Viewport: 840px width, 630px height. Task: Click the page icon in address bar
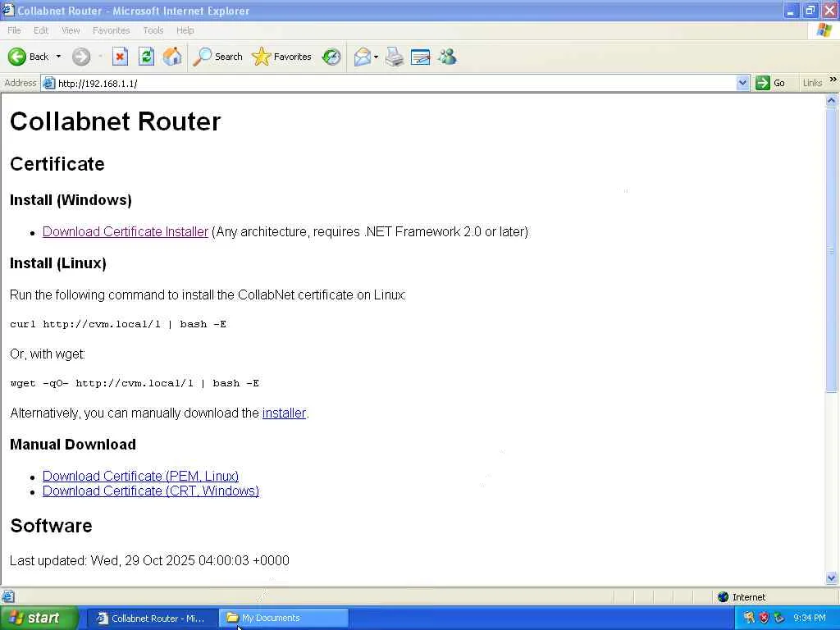click(48, 83)
